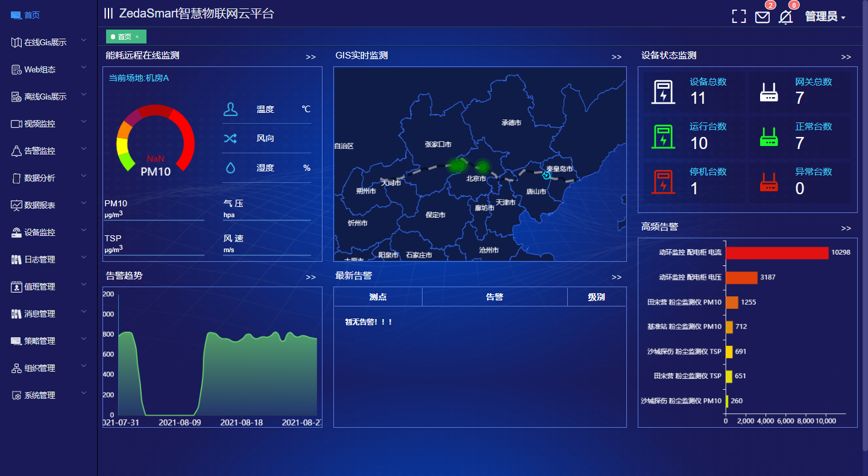Expand the 数据分析 menu chevron
Screen dimensions: 868x476
(x=84, y=177)
